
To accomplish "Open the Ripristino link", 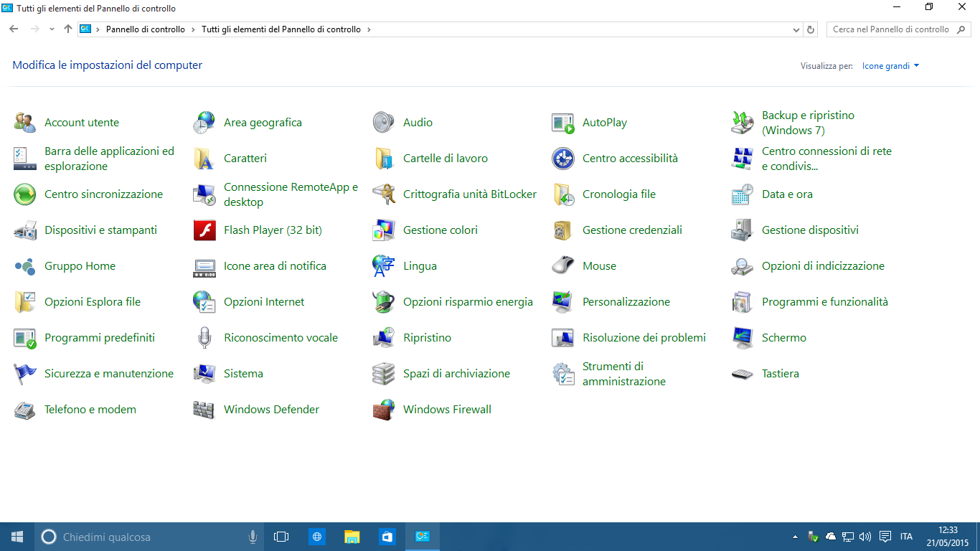I will [427, 338].
